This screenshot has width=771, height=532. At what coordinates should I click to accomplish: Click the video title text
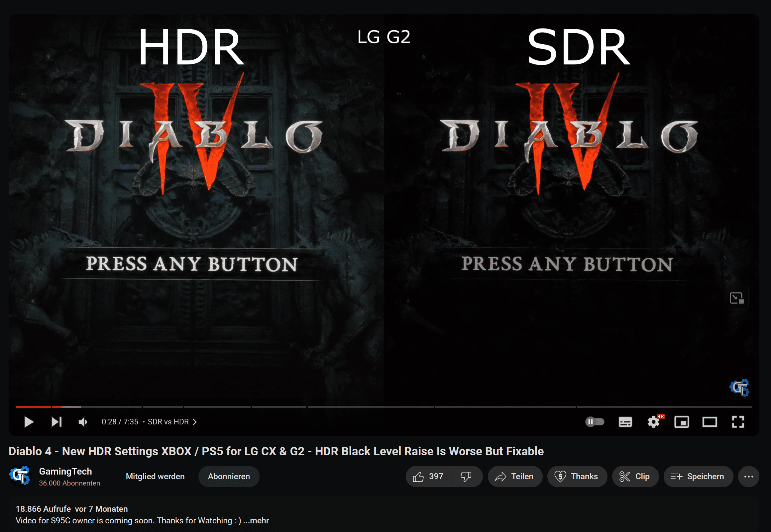[276, 451]
